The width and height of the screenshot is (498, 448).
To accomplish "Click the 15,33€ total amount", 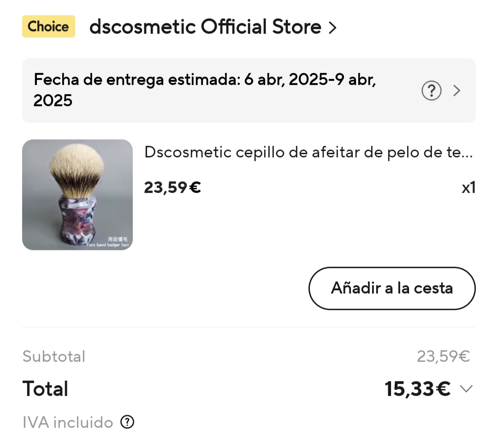I will (418, 388).
